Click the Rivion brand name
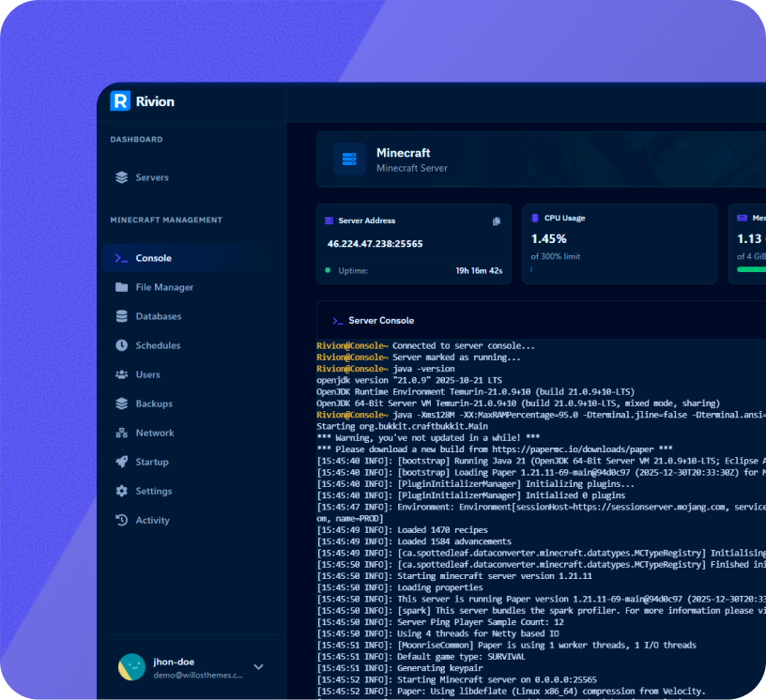The height and width of the screenshot is (700, 766). click(x=155, y=101)
